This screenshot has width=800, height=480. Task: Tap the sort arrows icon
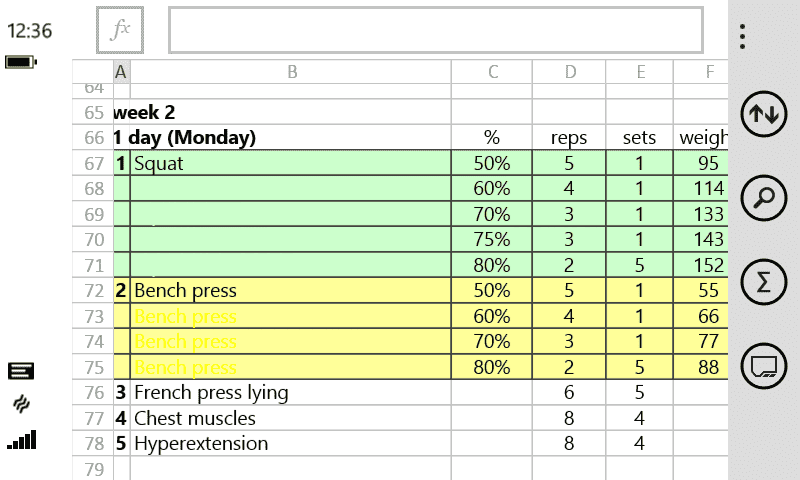tap(763, 114)
